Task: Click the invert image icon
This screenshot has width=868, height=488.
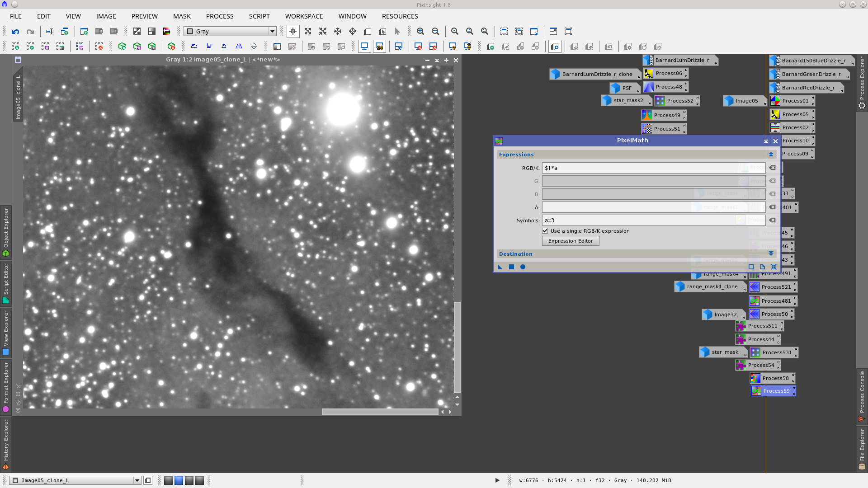Action: coord(137,32)
